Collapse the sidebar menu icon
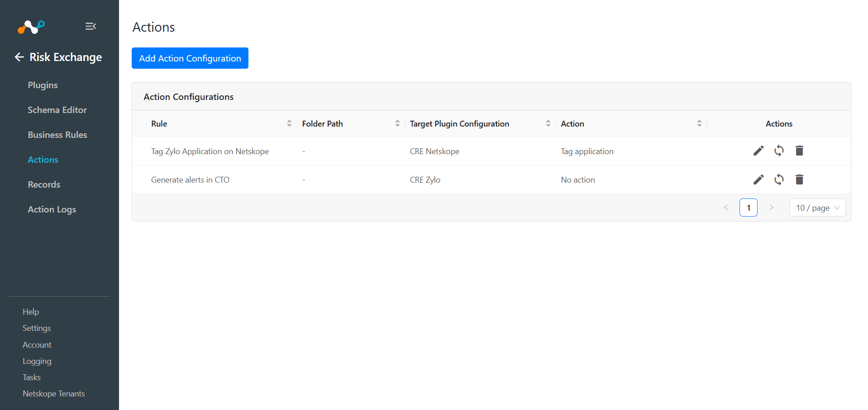The width and height of the screenshot is (868, 410). (x=91, y=26)
